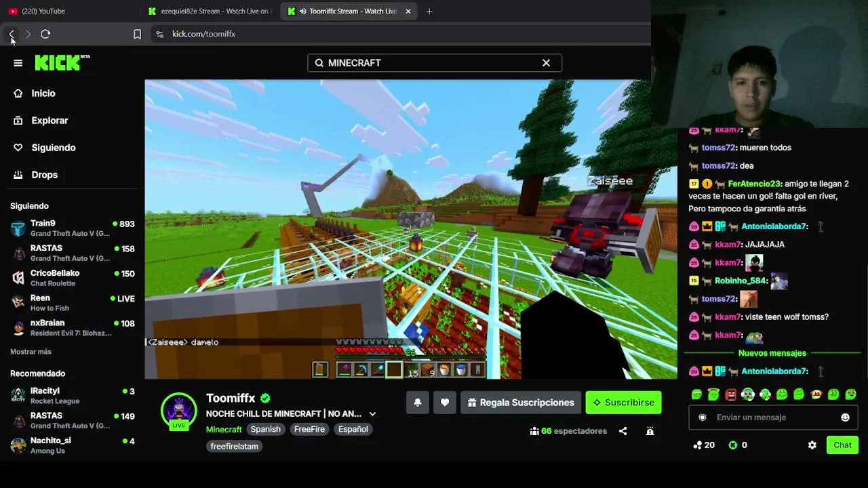Click the Regala Suscripciones button

(x=520, y=403)
